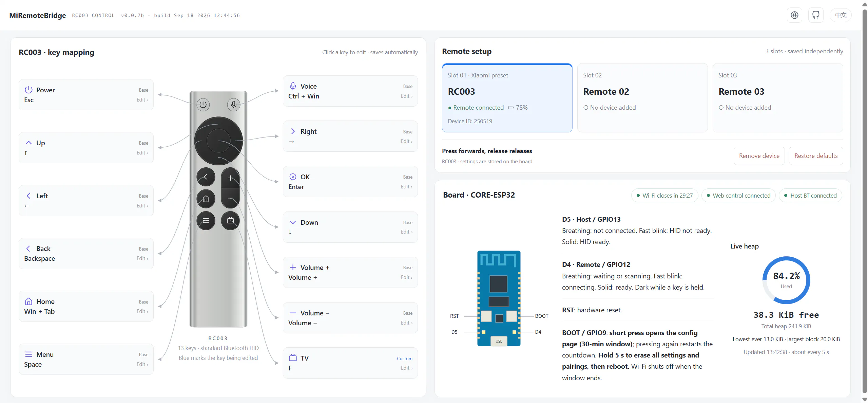Viewport: 868px width, 403px height.
Task: Open the Right key mapping card
Action: pos(350,136)
